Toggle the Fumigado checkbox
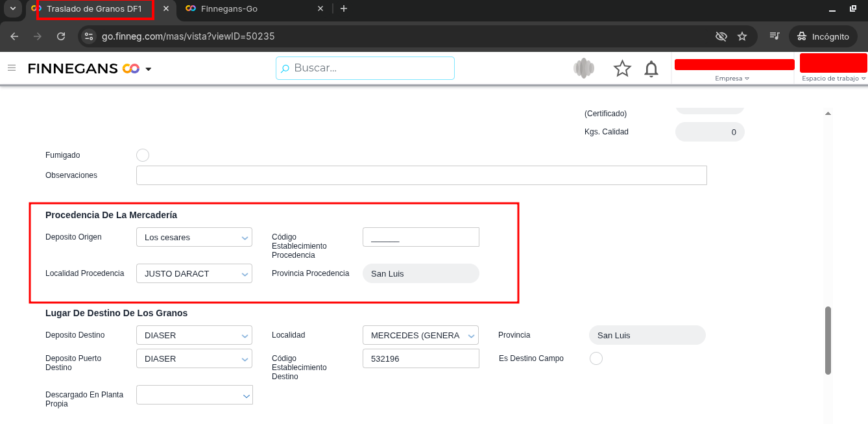This screenshot has width=868, height=424. (x=143, y=155)
